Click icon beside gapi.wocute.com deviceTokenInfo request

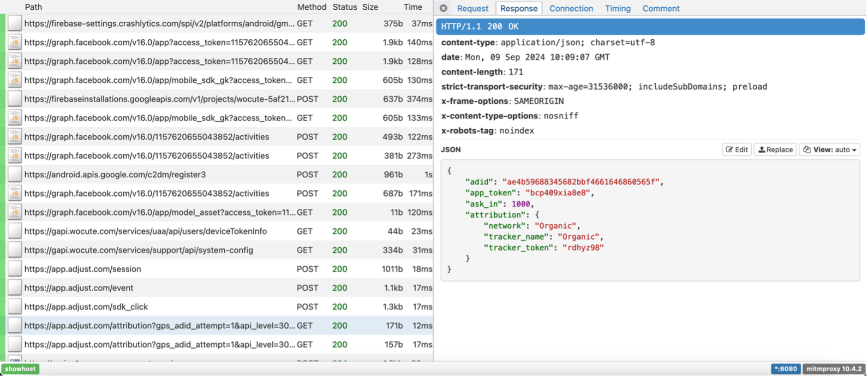pos(15,231)
